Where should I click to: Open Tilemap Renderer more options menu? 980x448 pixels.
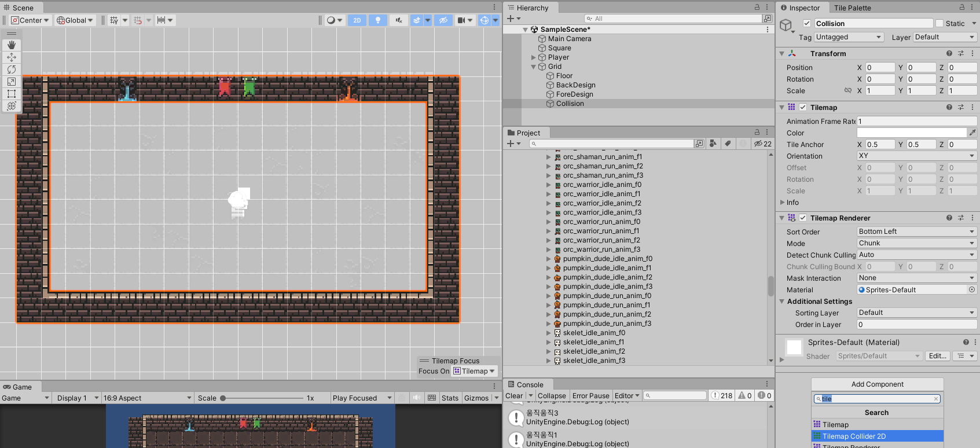click(972, 218)
